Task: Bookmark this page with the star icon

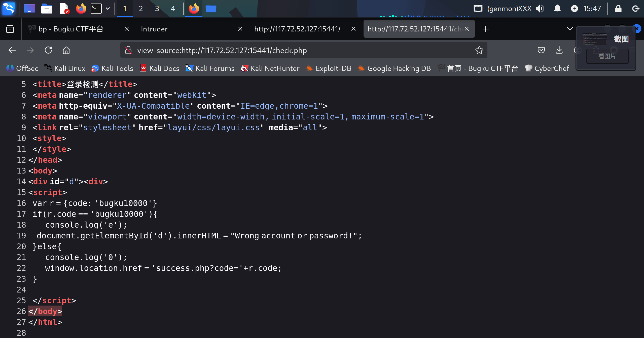Action: [x=479, y=50]
